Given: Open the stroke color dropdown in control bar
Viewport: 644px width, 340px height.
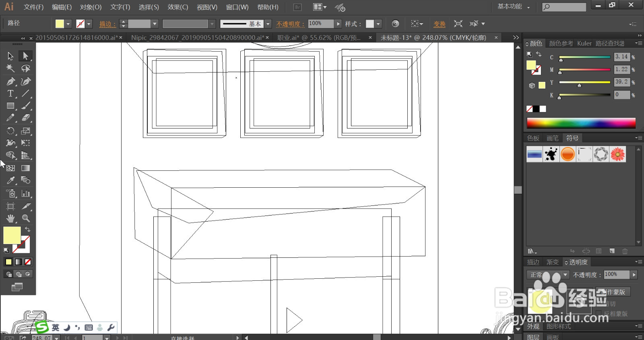Looking at the screenshot, I should pos(89,24).
